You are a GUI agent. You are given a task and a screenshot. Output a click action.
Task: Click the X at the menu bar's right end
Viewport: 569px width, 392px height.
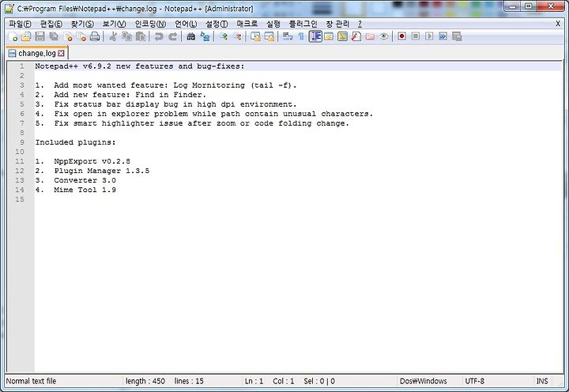tap(558, 24)
